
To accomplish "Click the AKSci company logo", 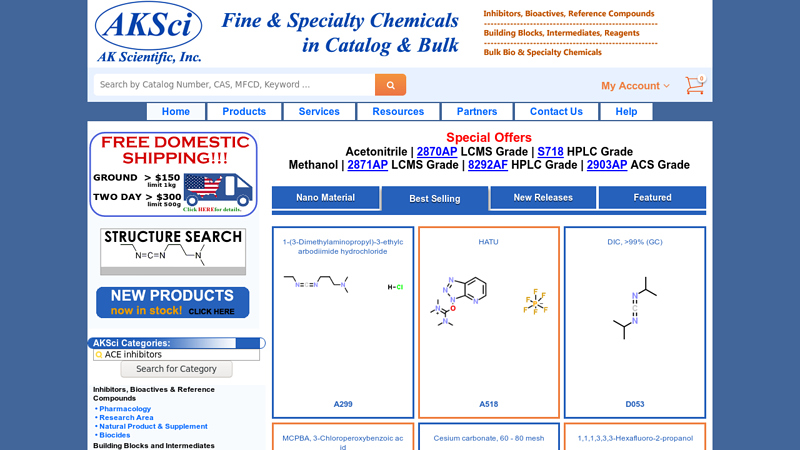I will point(150,33).
